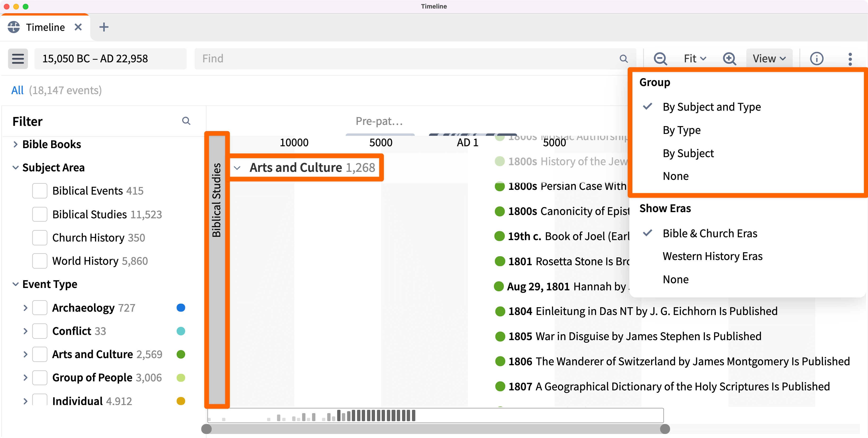Click green dot for 1801 Rosetta Stone event
Screen dimensions: 868x438
[x=500, y=261]
